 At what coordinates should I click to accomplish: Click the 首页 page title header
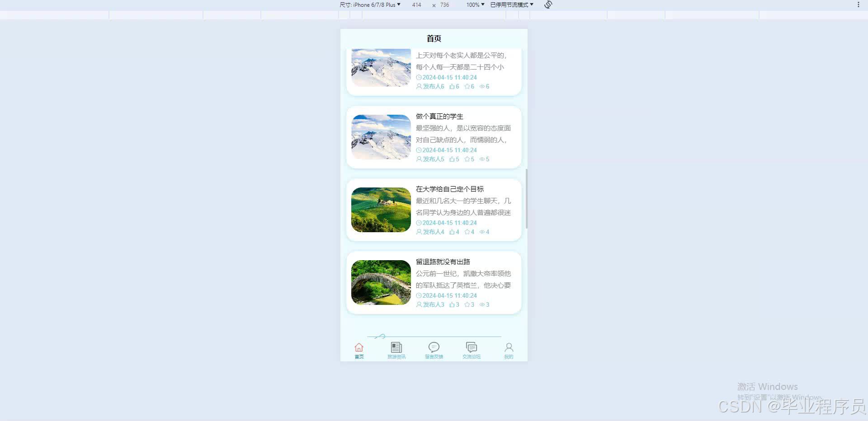tap(434, 38)
